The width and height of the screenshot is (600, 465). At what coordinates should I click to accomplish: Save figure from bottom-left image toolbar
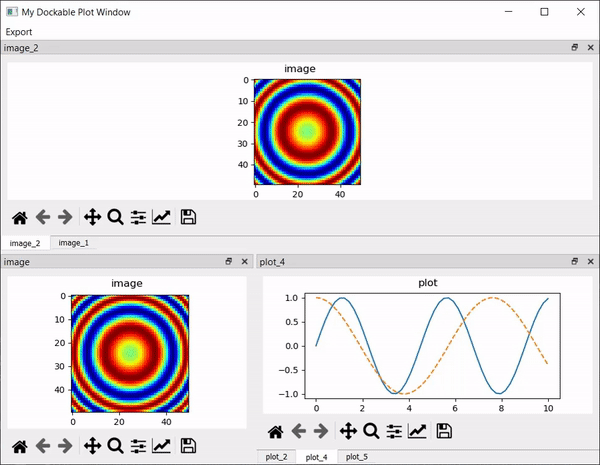pos(188,445)
